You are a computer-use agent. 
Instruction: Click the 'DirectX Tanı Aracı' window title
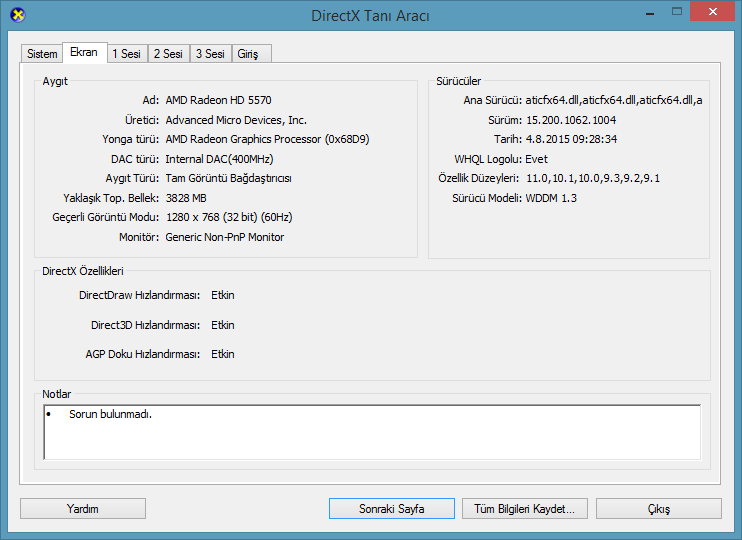click(x=371, y=16)
